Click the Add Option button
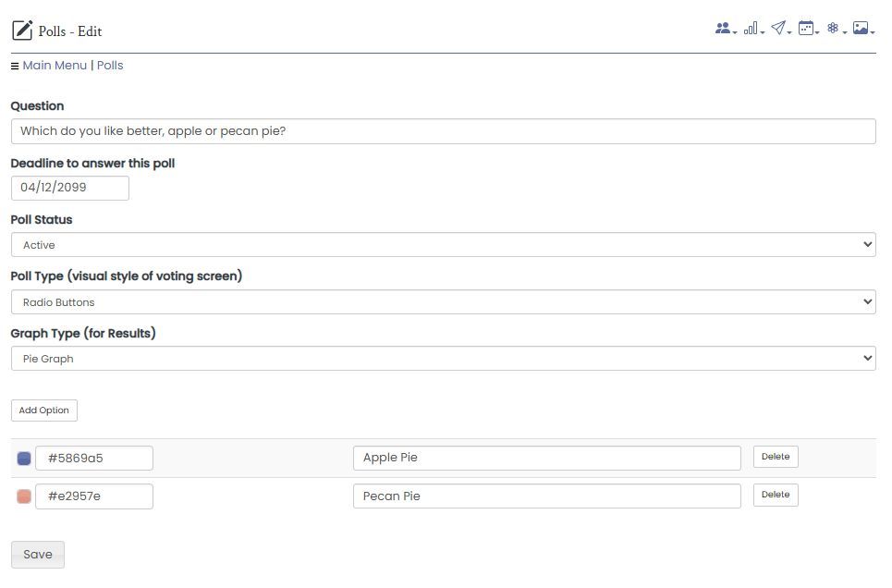This screenshot has width=892, height=588. pos(43,410)
